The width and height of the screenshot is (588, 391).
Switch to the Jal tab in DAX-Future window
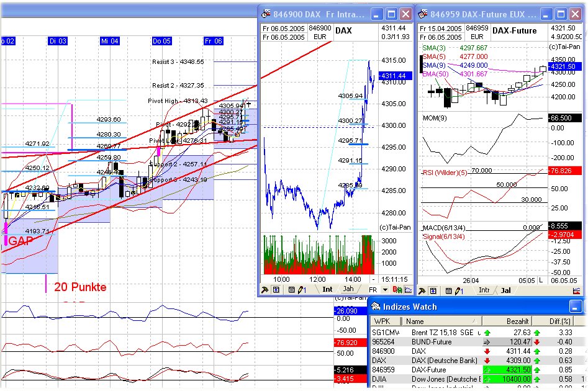click(505, 290)
